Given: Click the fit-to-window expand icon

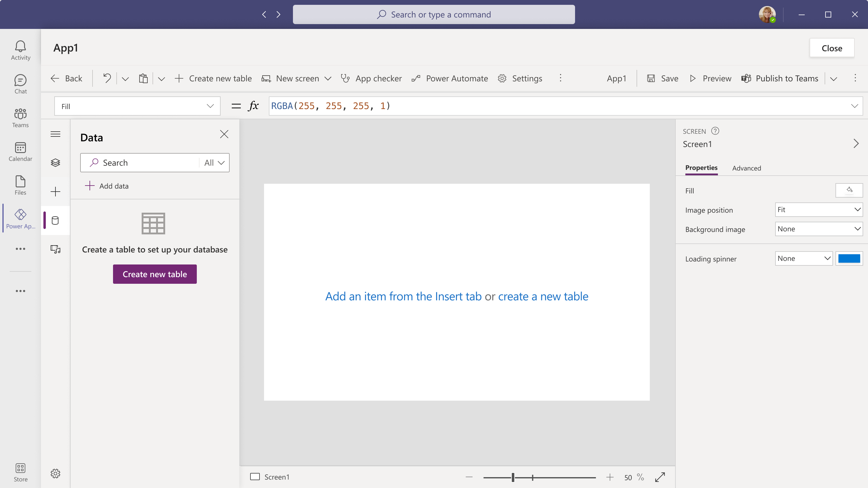Looking at the screenshot, I should point(660,477).
